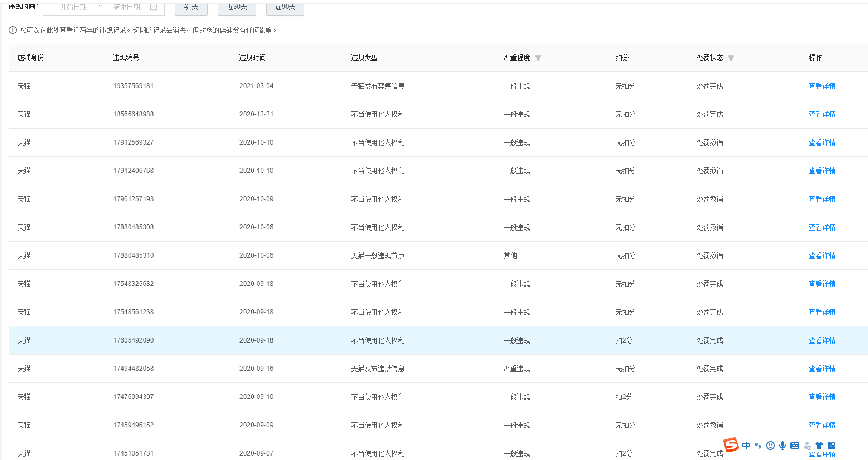Select violation number 17605492090 cell
Viewport: 868px width, 460px height.
click(x=134, y=340)
